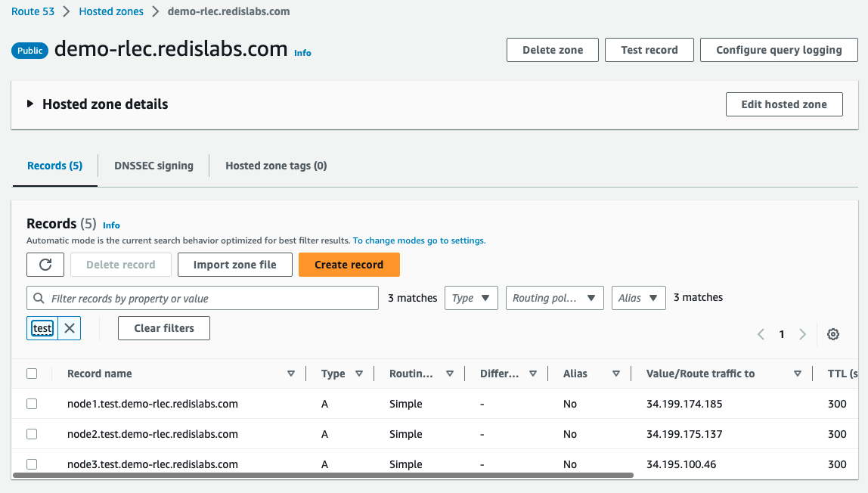Expand the Hosted zone details section
Screen dimensions: 868x493
click(x=30, y=104)
